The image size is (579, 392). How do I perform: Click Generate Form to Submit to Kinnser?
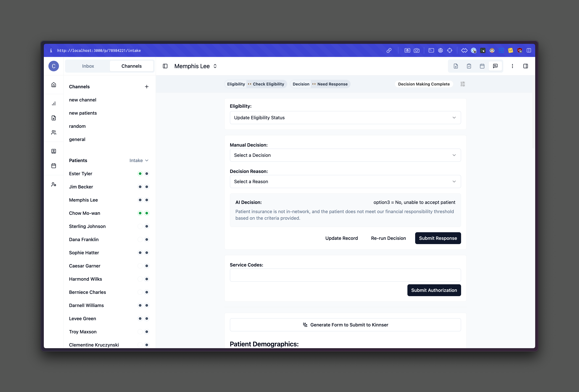click(x=345, y=325)
